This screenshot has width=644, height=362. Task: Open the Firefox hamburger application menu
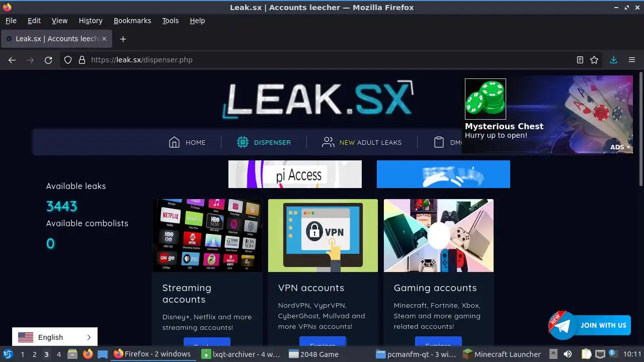[x=632, y=60]
